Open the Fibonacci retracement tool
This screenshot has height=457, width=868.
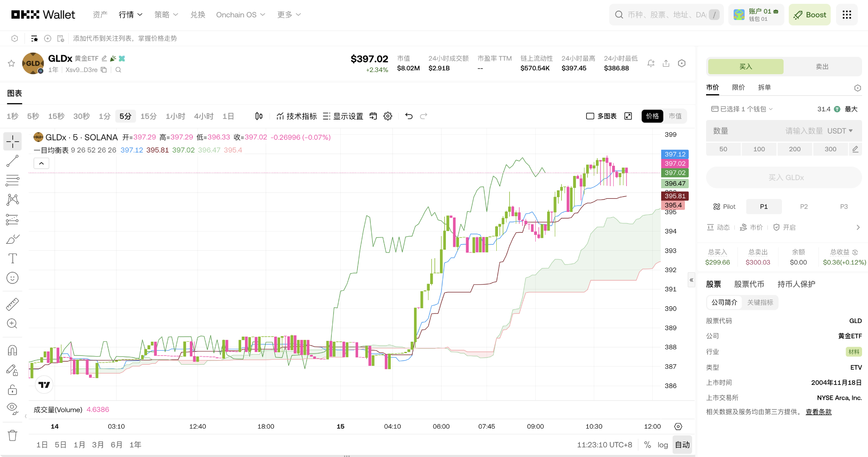(13, 180)
